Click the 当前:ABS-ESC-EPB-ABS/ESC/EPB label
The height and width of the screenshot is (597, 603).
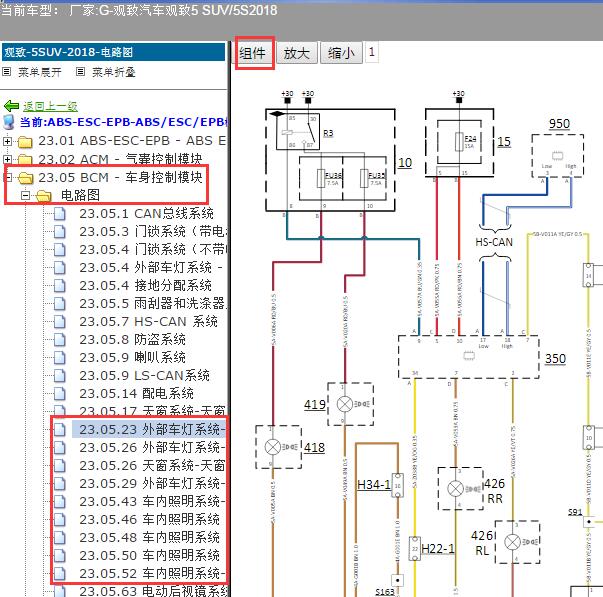(124, 122)
